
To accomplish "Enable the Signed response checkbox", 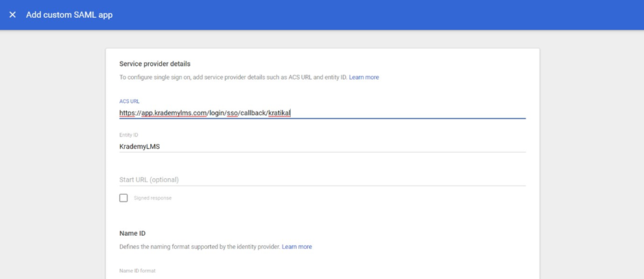I will (123, 198).
